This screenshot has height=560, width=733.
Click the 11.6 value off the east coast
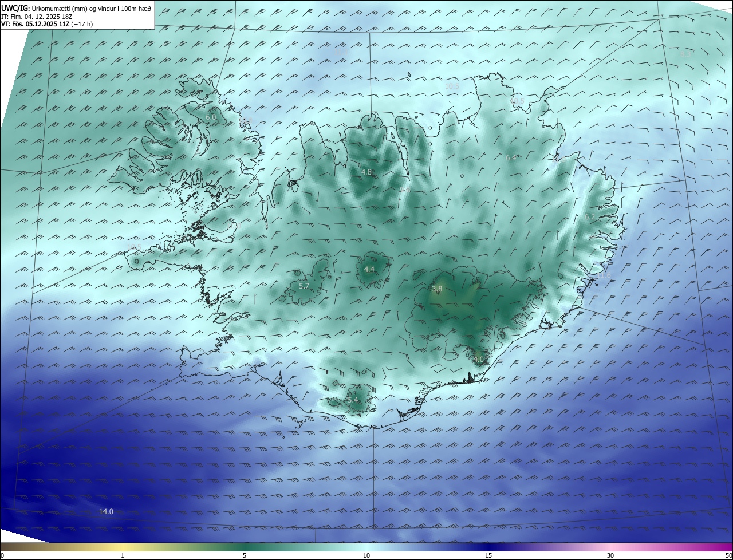tap(604, 275)
